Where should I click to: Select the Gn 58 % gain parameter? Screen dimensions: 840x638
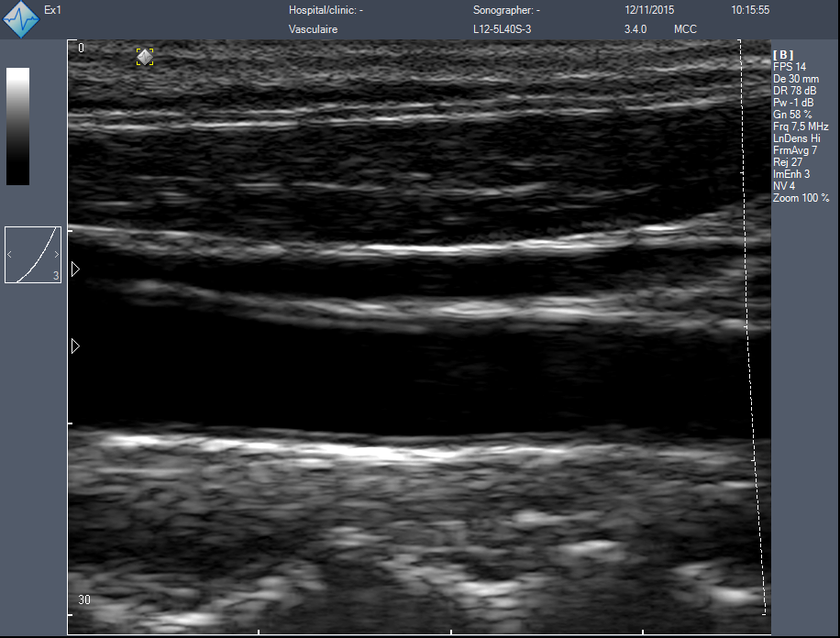(792, 115)
